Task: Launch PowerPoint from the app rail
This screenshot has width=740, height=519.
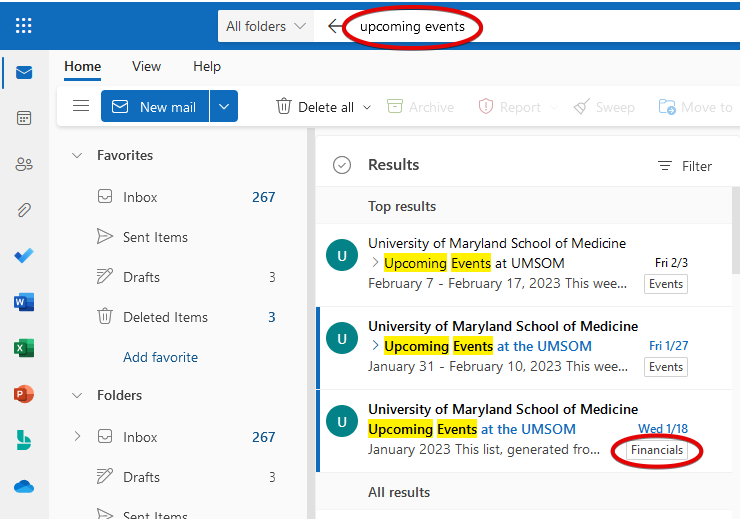Action: (x=24, y=394)
